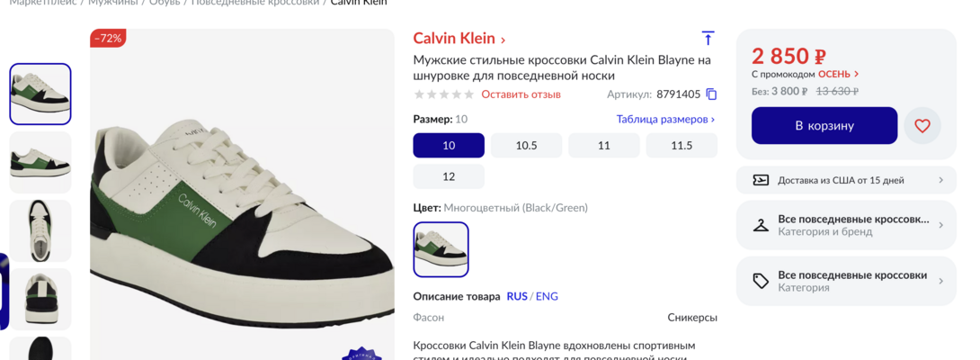Switch description language to RUS
The height and width of the screenshot is (360, 980).
pos(517,296)
